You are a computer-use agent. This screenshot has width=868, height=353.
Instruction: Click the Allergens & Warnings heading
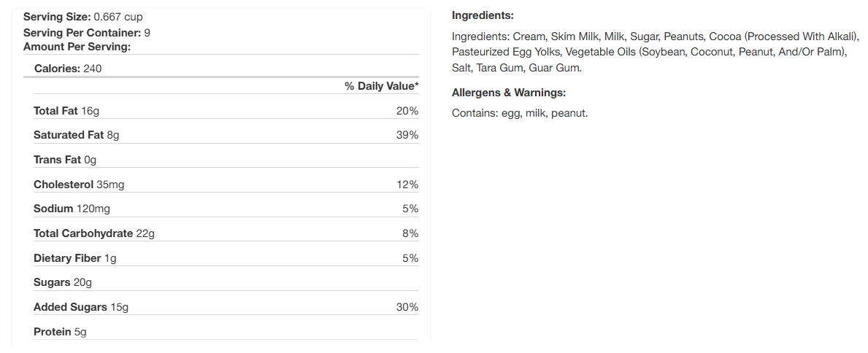509,93
